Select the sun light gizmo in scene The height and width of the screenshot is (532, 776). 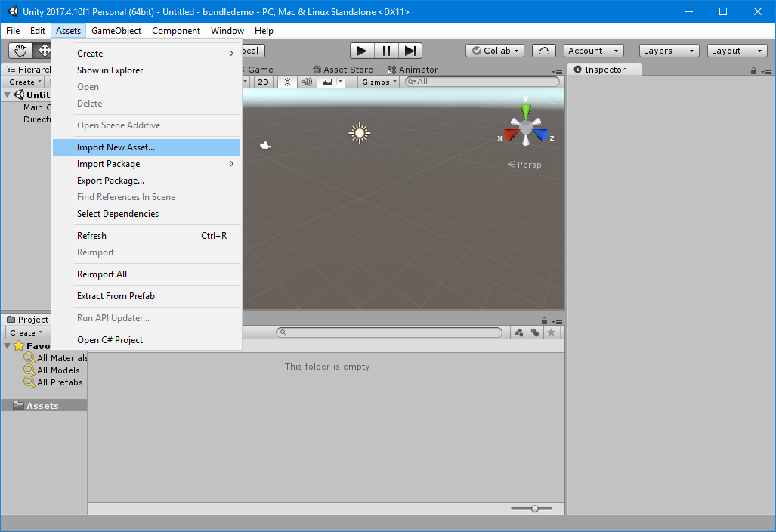(360, 133)
